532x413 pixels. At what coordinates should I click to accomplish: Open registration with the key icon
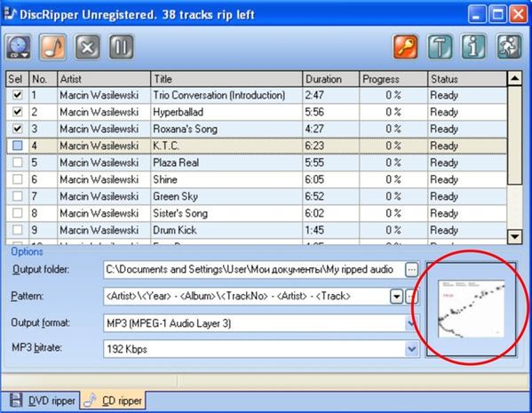(406, 47)
